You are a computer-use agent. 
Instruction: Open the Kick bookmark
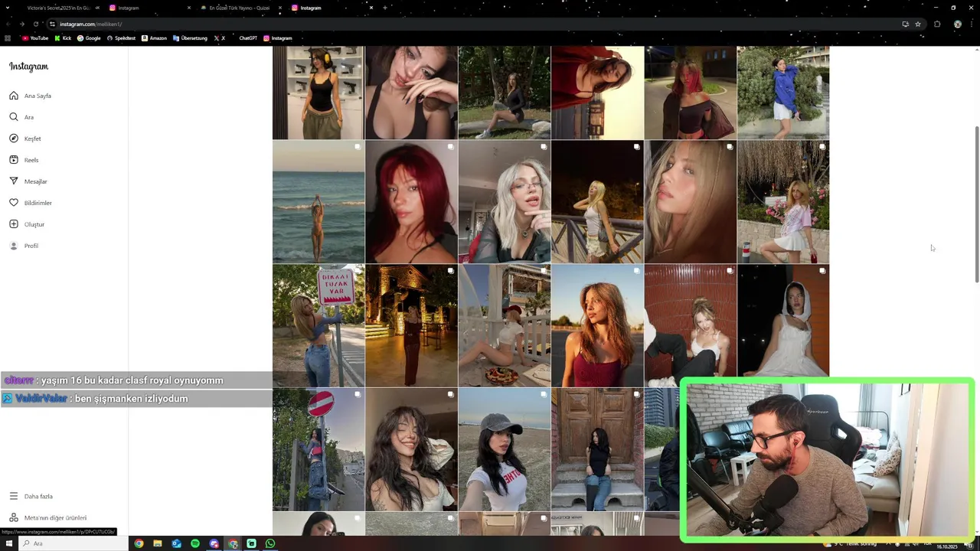pyautogui.click(x=63, y=38)
